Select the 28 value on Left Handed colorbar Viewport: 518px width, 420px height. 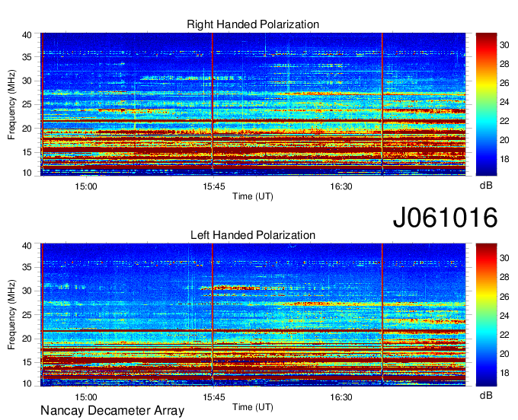click(504, 277)
